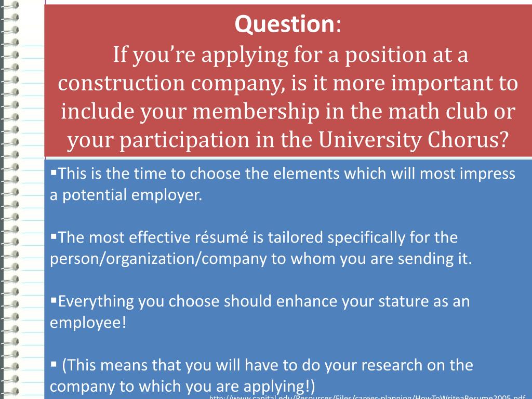Viewport: 532px width, 399px height.
Task: Select the text 'construction company' in the question
Action: [x=169, y=84]
